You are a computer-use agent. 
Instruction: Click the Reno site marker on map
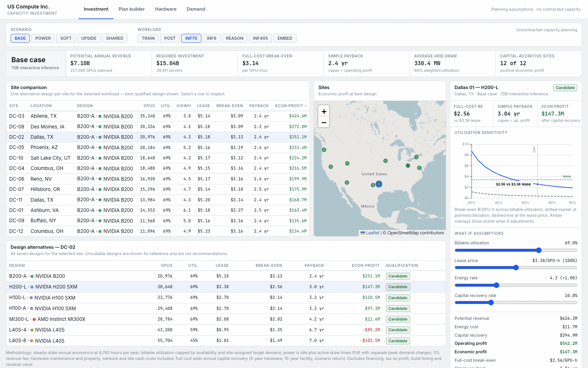point(331,167)
